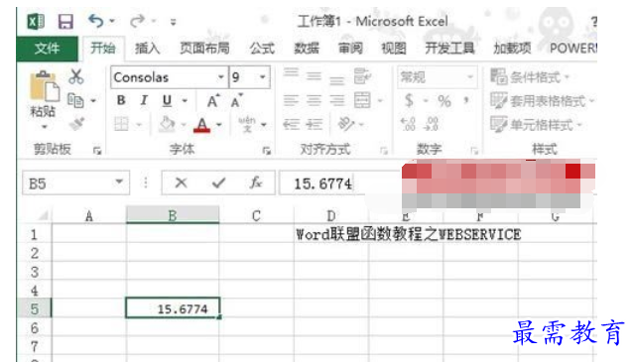Confirm entry with check mark
Viewport: 633px width, 364px height.
[x=218, y=183]
